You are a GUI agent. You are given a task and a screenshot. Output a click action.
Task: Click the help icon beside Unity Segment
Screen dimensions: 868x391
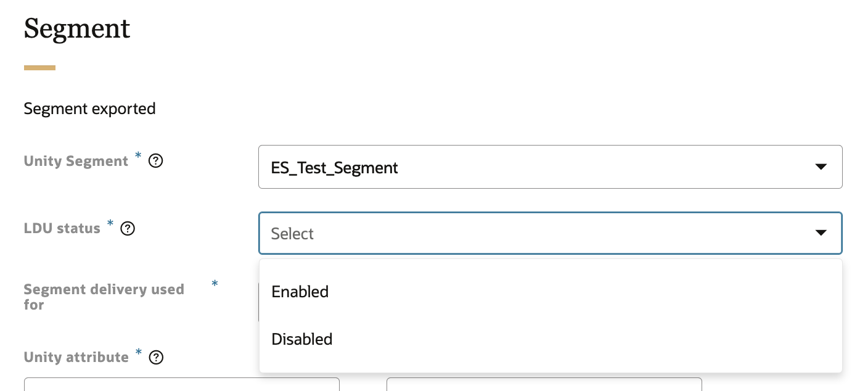tap(156, 162)
